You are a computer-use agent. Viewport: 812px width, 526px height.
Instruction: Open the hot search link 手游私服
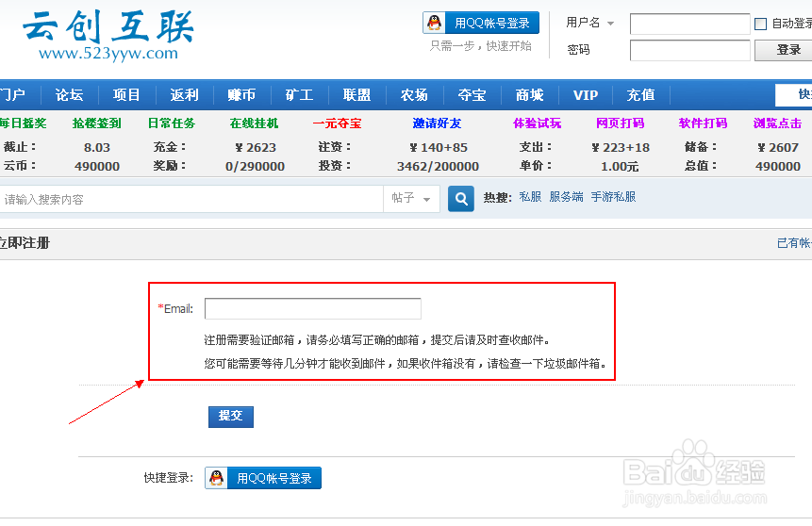pyautogui.click(x=613, y=197)
